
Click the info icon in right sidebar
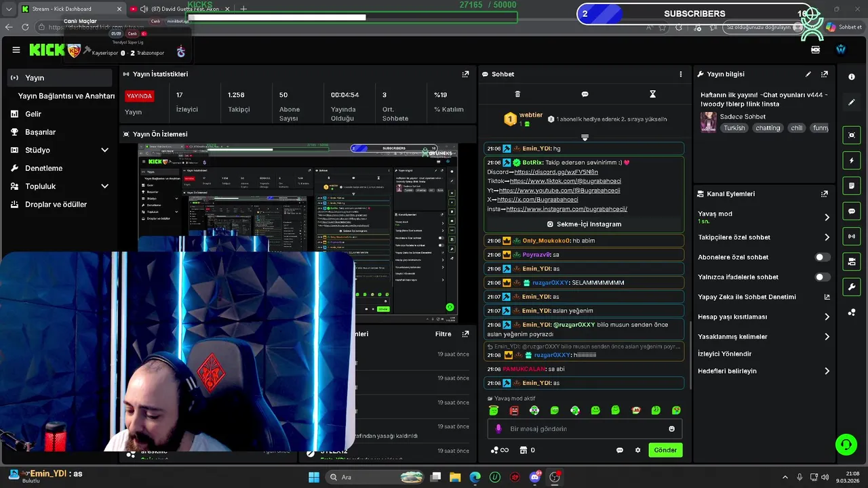pyautogui.click(x=852, y=77)
